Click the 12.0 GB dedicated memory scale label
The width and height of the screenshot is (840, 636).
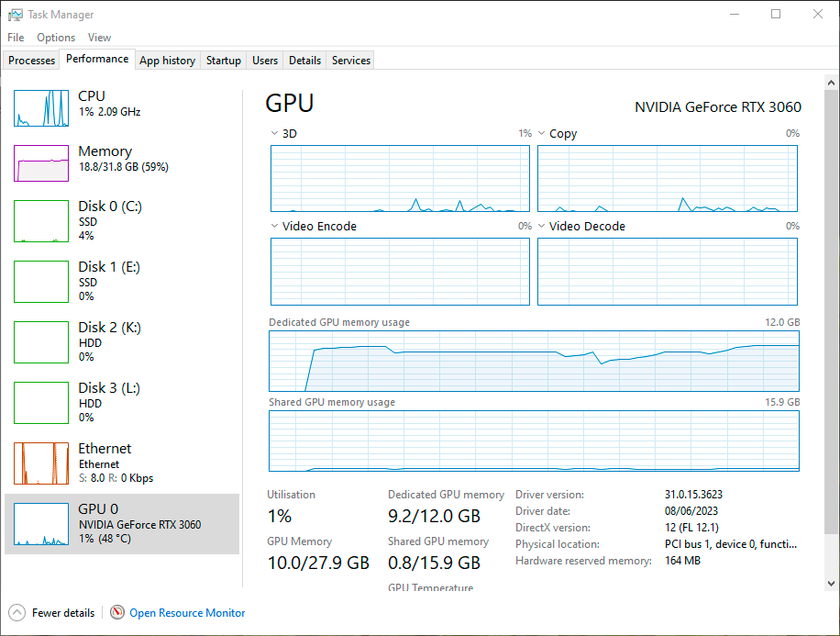pyautogui.click(x=782, y=322)
